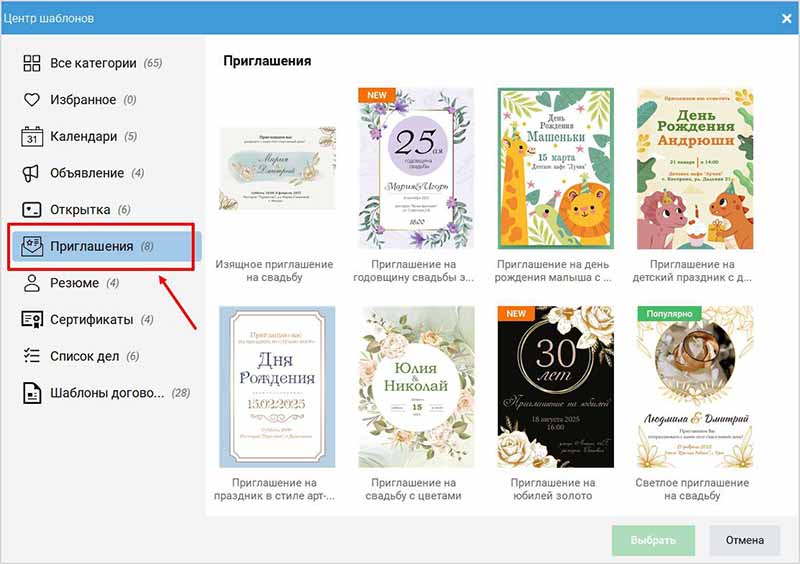
Task: Choose the 25th wedding anniversary template
Action: 416,167
